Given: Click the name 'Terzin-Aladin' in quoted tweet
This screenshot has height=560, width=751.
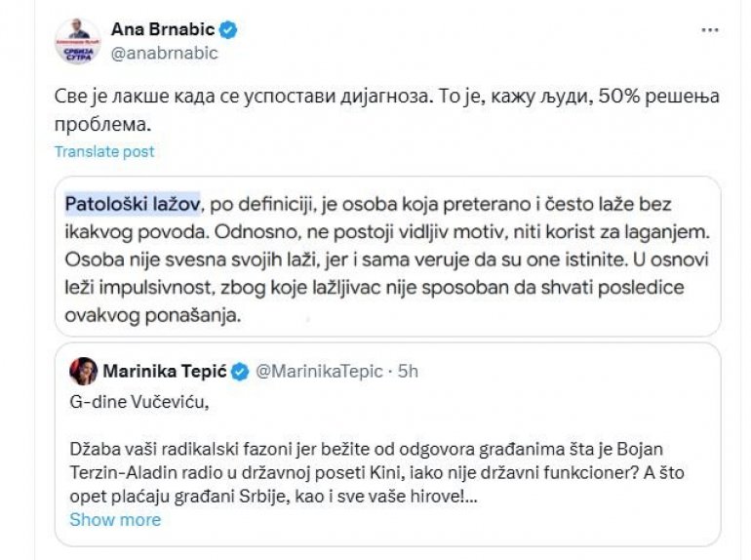Looking at the screenshot, I should (126, 473).
